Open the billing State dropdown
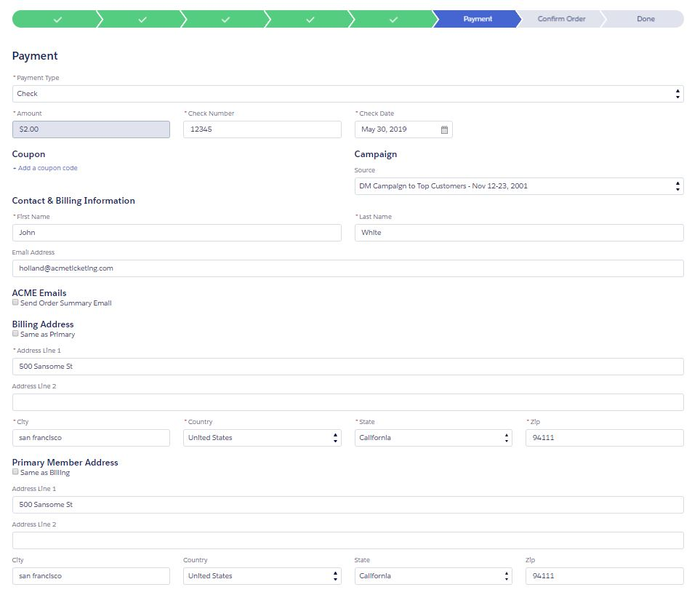This screenshot has height=595, width=700. click(507, 437)
